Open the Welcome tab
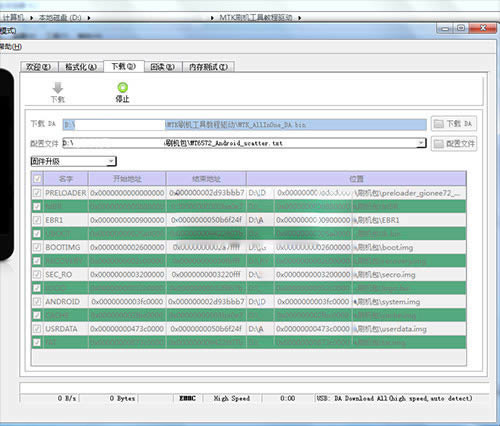This screenshot has width=500, height=426. (x=39, y=67)
